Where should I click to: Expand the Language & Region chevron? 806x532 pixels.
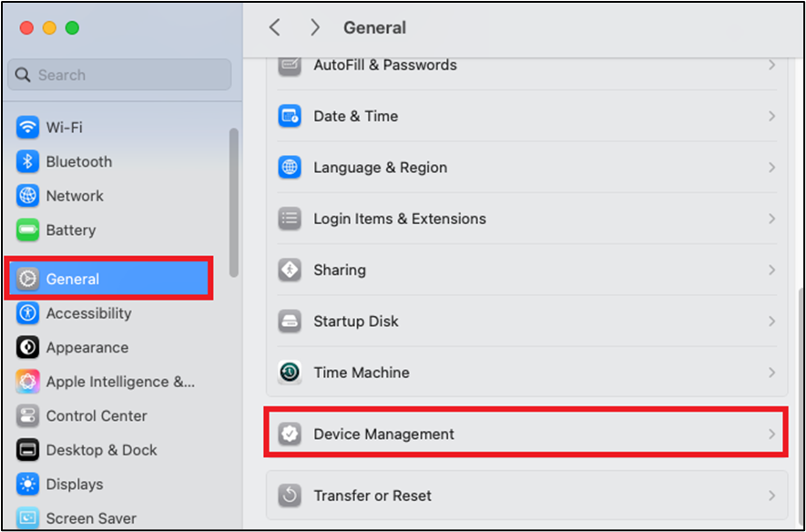771,168
